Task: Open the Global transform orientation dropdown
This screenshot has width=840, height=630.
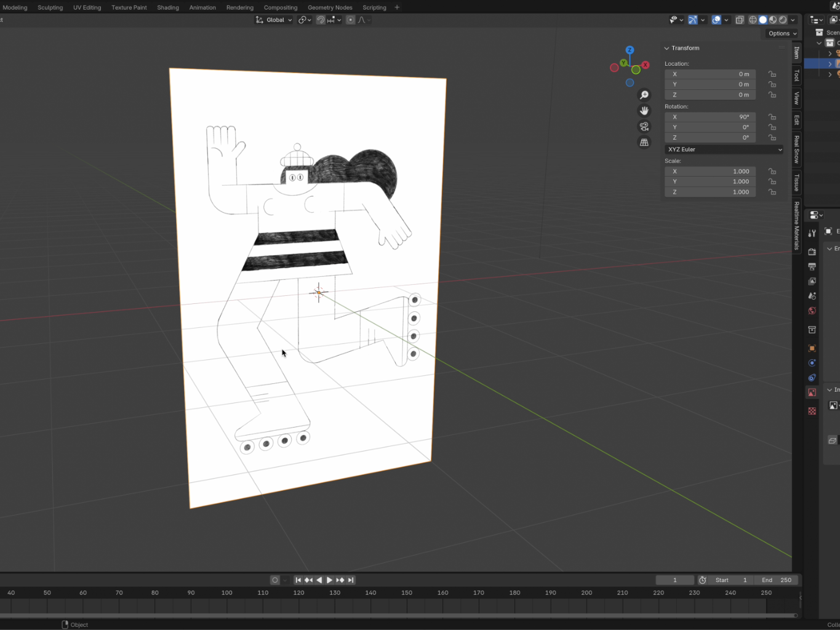Action: point(274,20)
